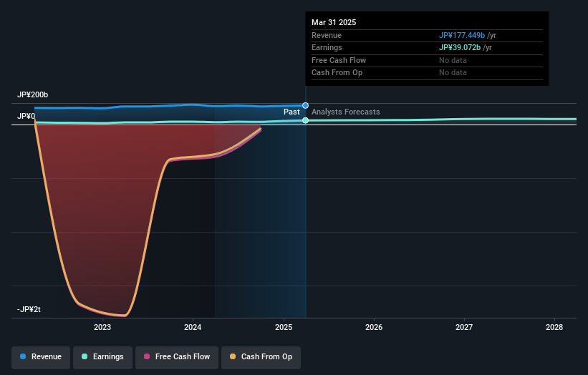Click the JP¥200b y-axis label
This screenshot has height=375, width=588.
[33, 94]
